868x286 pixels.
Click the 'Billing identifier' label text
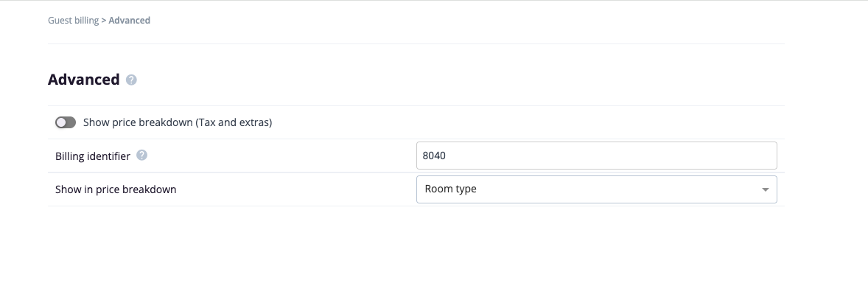92,156
